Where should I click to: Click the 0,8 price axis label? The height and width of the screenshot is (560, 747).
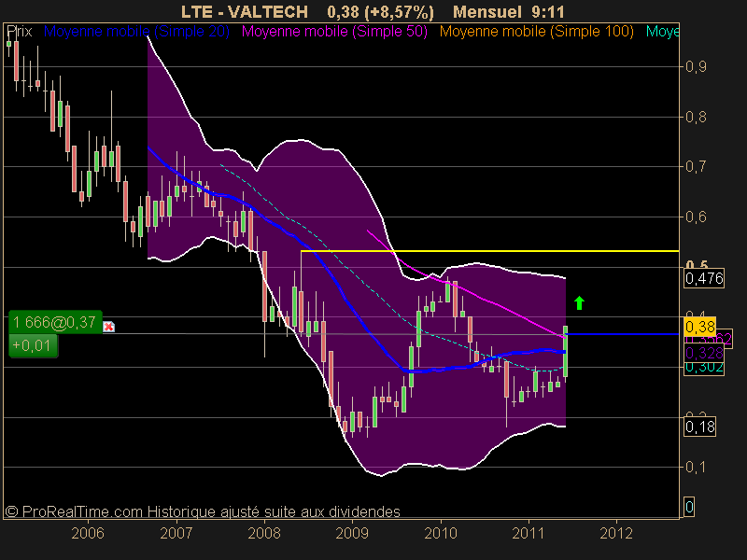[696, 117]
